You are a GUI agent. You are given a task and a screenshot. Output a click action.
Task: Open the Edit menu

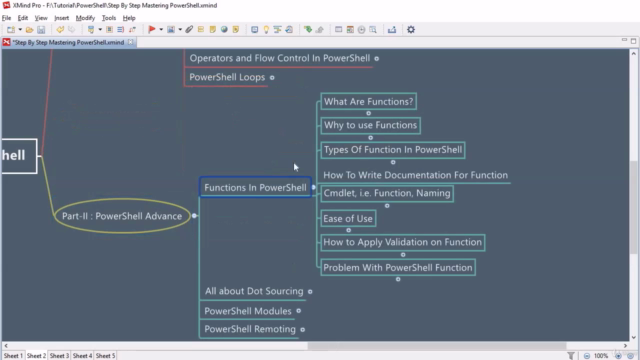pos(23,18)
